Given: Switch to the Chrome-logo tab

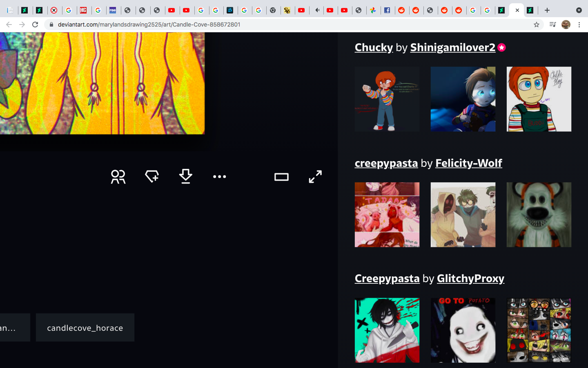Looking at the screenshot, I should click(x=273, y=10).
